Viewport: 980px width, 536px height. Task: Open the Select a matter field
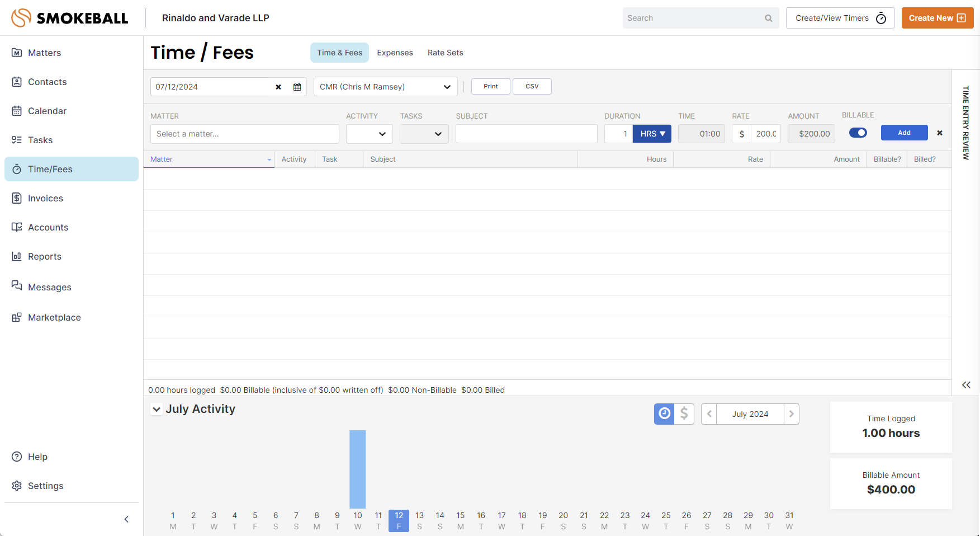coord(245,134)
